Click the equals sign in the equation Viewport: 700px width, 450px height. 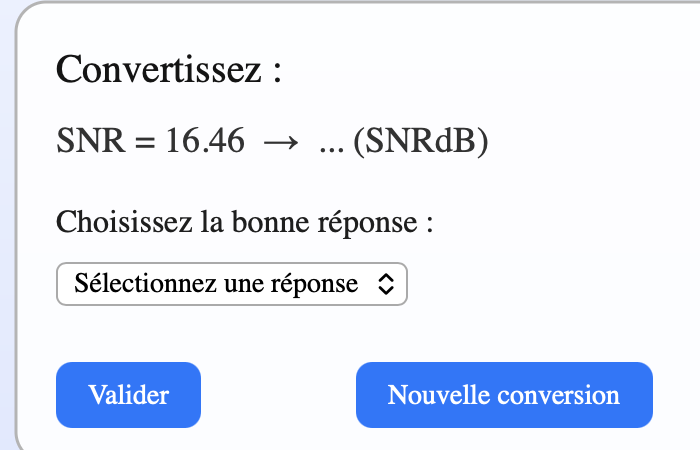(145, 142)
